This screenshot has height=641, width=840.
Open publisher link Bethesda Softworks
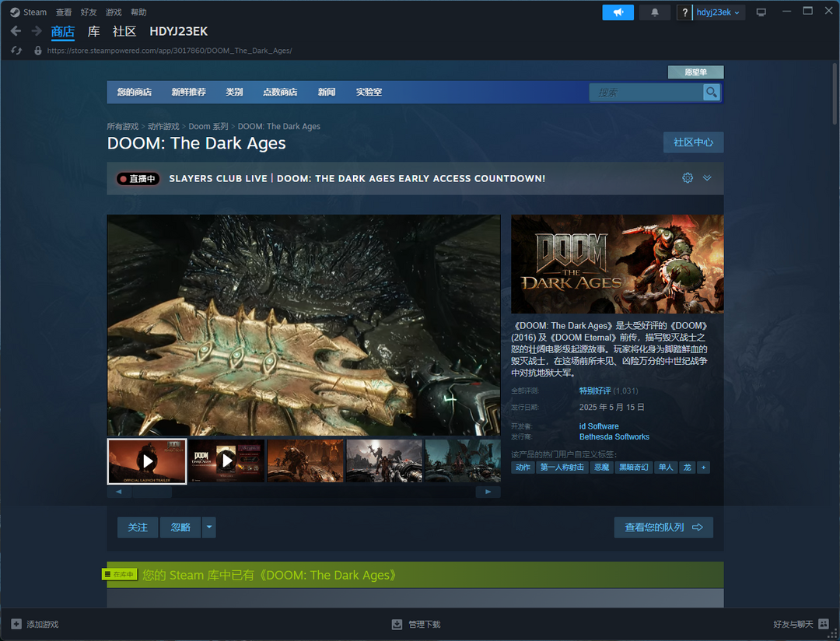[614, 437]
